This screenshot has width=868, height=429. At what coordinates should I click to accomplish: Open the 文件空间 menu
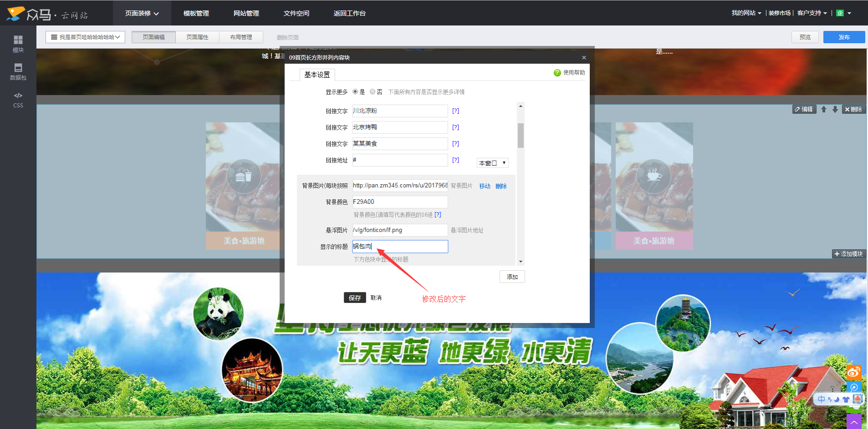pyautogui.click(x=296, y=13)
